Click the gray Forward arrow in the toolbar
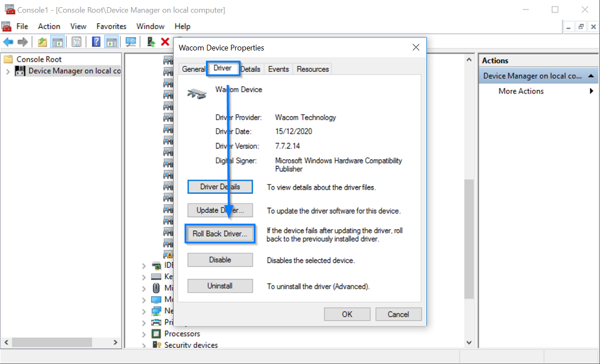Viewport: 600px width, 364px height. 23,42
